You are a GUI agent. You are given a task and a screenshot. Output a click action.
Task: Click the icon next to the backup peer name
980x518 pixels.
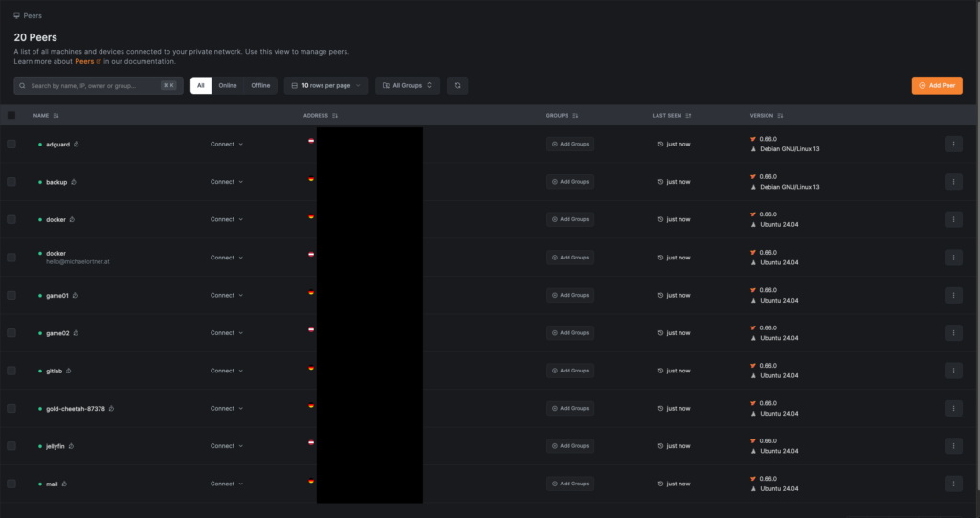click(x=74, y=181)
